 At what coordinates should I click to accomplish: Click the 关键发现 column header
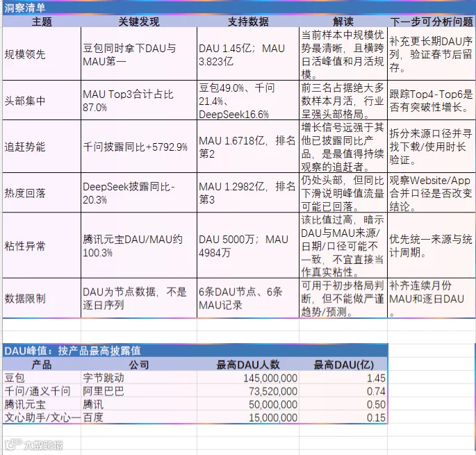click(x=139, y=22)
